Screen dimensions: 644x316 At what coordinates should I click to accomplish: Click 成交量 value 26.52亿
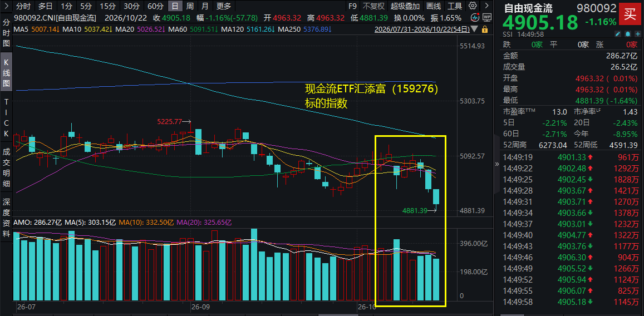tap(623, 67)
